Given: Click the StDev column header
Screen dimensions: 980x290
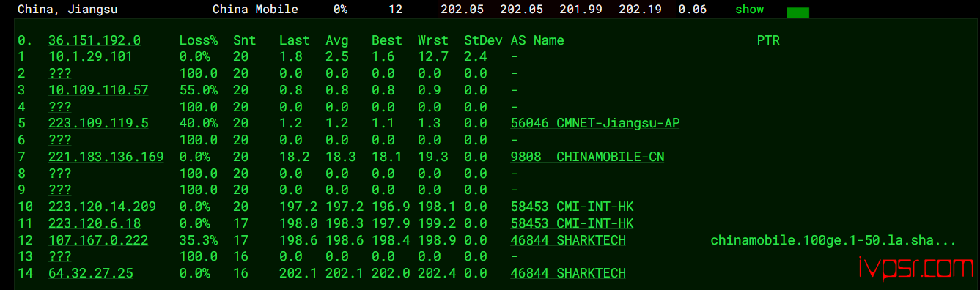Looking at the screenshot, I should point(483,41).
